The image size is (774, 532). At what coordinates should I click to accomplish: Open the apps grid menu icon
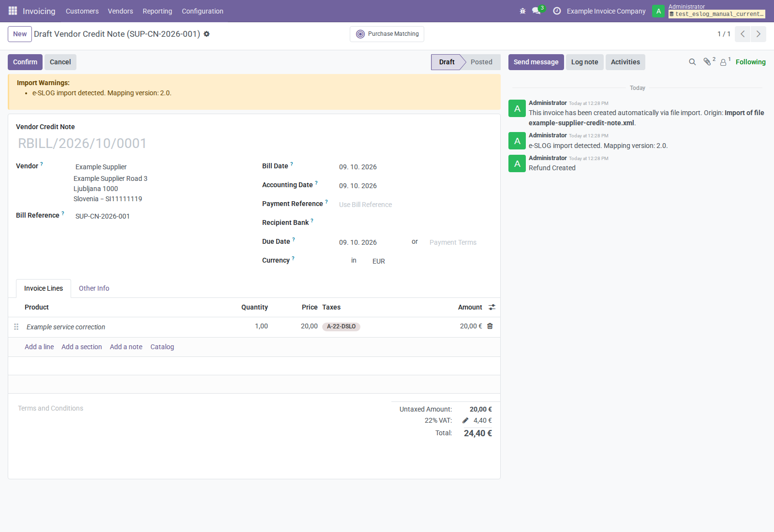click(13, 11)
